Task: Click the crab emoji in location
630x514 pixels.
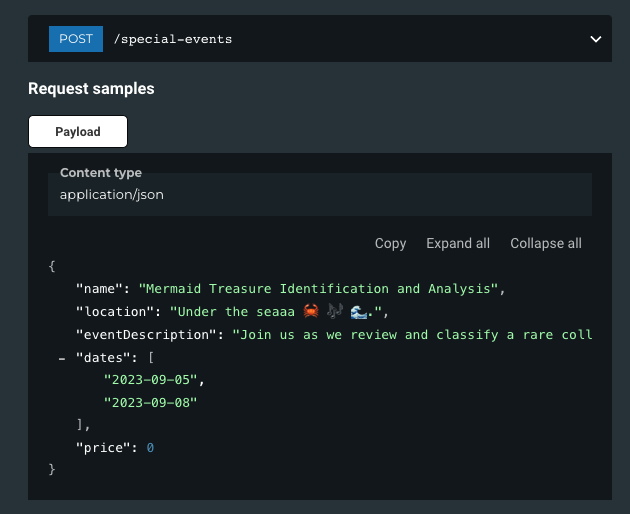Action: tap(311, 311)
